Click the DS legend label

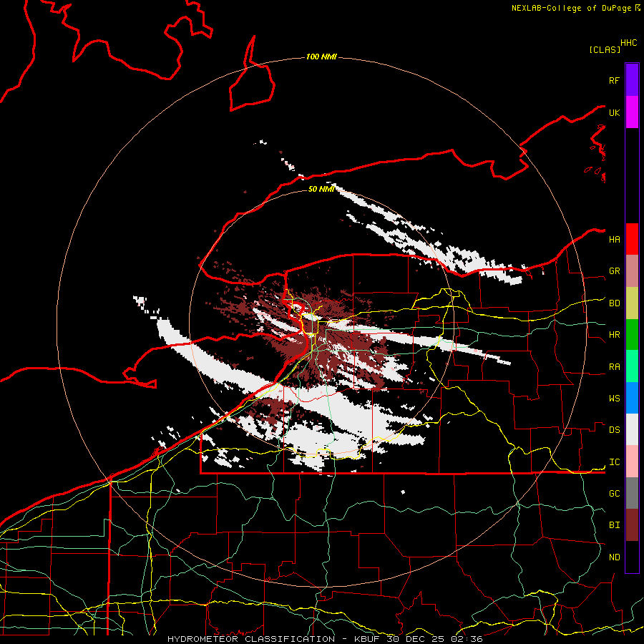click(614, 430)
